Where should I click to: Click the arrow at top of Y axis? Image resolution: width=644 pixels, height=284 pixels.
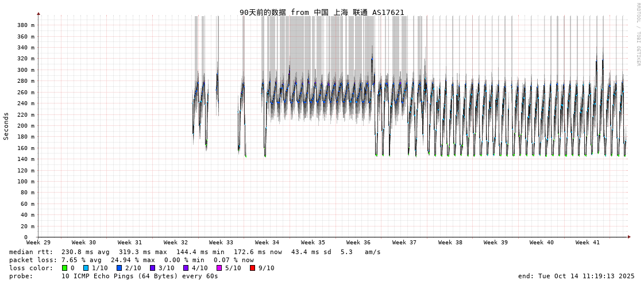38,13
